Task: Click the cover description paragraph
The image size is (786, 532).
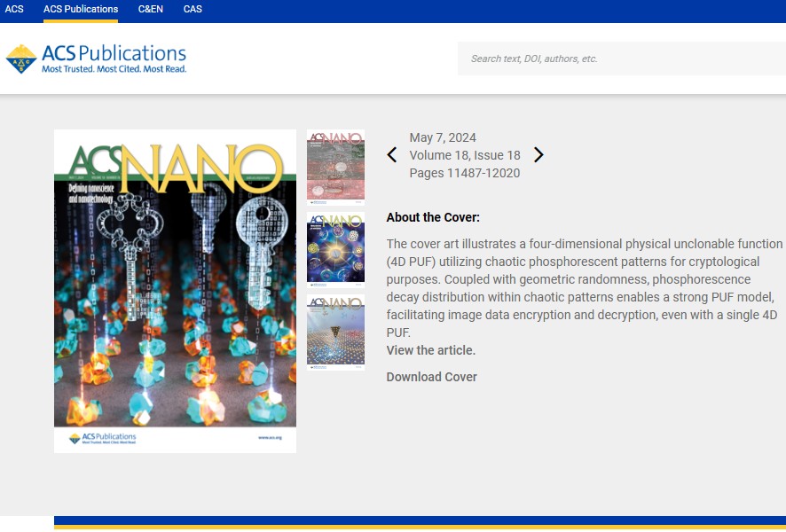Action: (585, 288)
